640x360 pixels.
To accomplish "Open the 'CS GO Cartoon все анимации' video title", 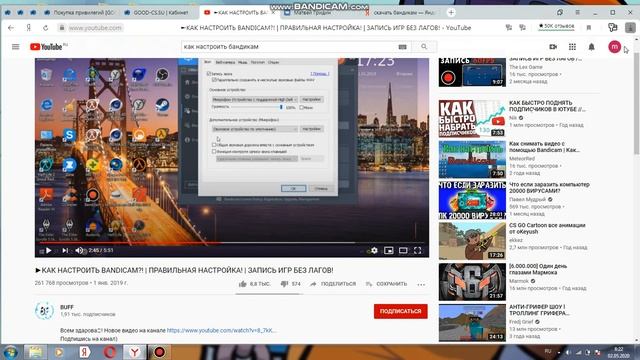I will click(547, 229).
